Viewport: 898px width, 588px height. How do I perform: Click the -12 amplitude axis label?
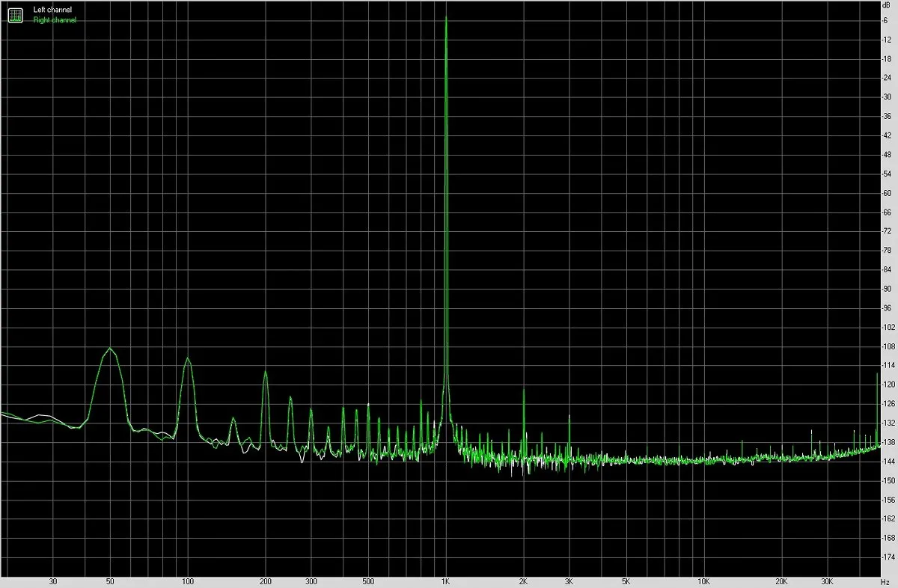[887, 39]
